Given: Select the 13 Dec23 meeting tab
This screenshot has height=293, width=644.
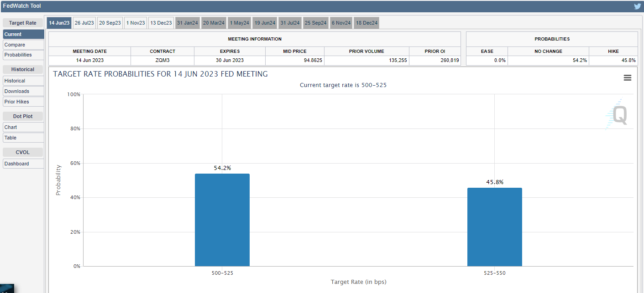Looking at the screenshot, I should click(x=161, y=23).
